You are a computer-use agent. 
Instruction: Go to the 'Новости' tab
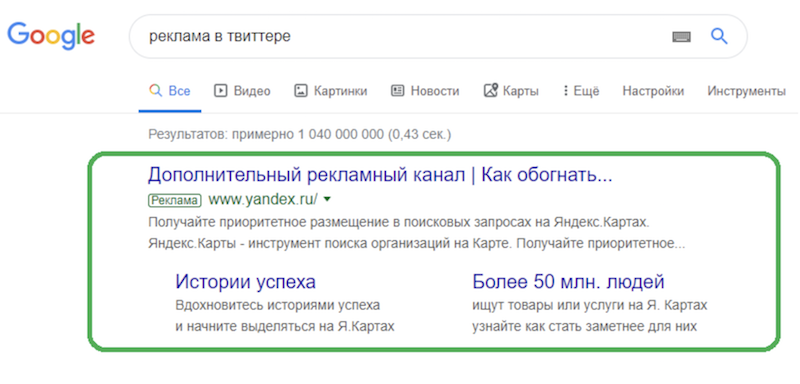(425, 91)
